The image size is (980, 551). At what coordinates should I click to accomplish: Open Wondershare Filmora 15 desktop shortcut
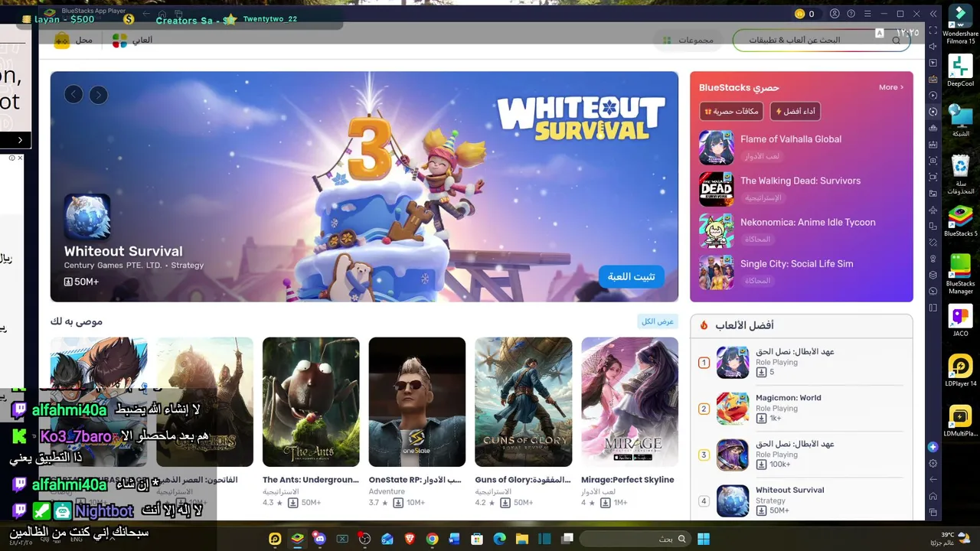(x=960, y=26)
